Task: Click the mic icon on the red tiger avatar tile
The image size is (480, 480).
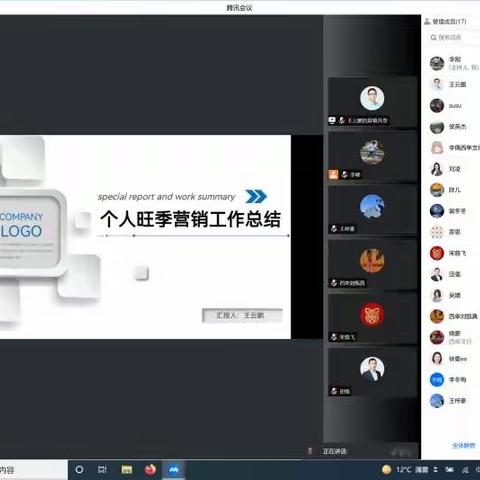Action: (x=334, y=337)
